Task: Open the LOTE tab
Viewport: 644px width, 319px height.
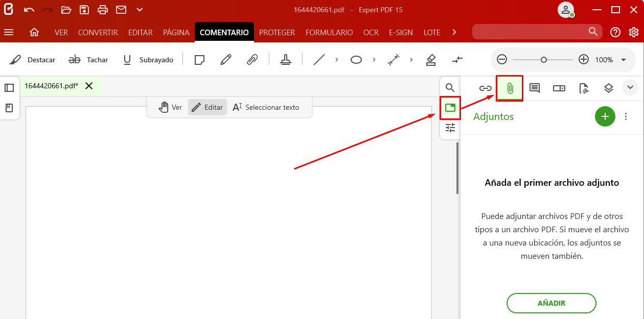Action: (x=432, y=32)
